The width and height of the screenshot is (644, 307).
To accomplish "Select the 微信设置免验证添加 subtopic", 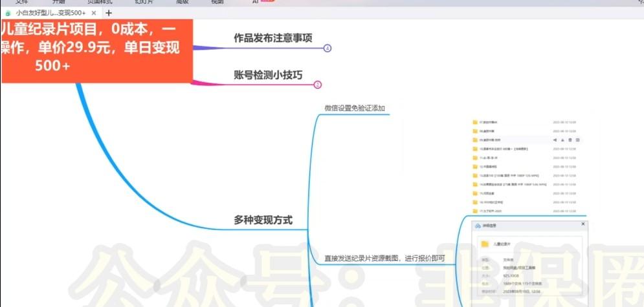I will pos(355,108).
